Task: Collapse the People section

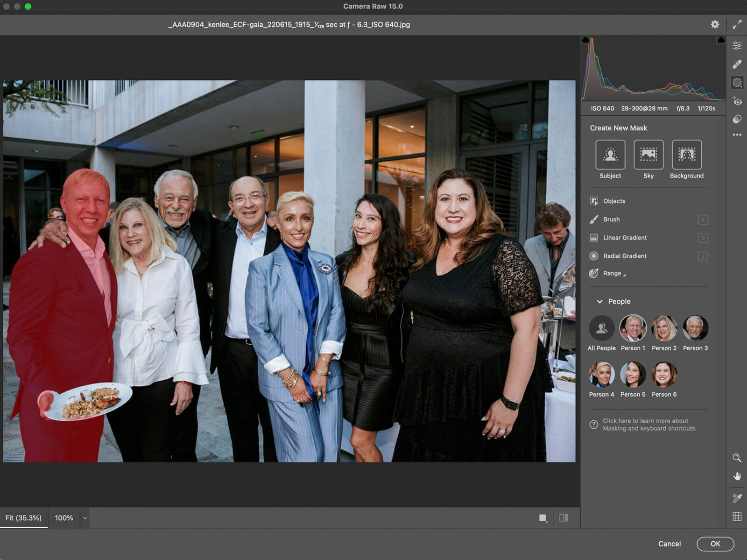Action: tap(599, 302)
